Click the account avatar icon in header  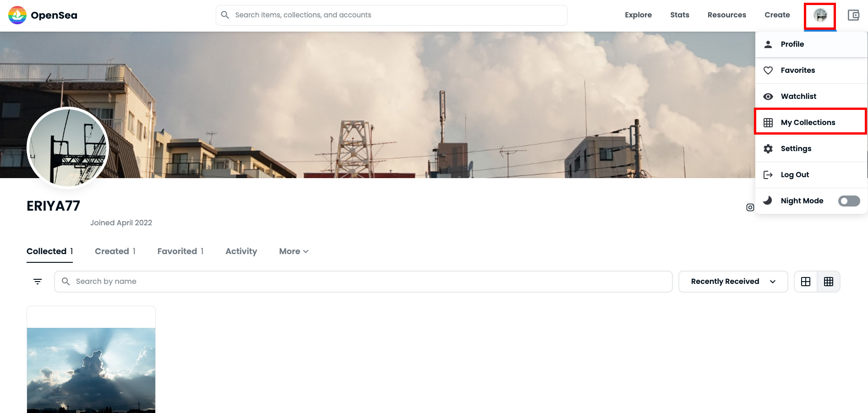[820, 16]
